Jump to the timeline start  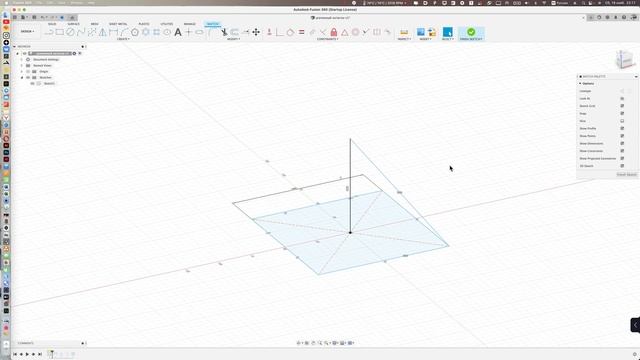15,354
